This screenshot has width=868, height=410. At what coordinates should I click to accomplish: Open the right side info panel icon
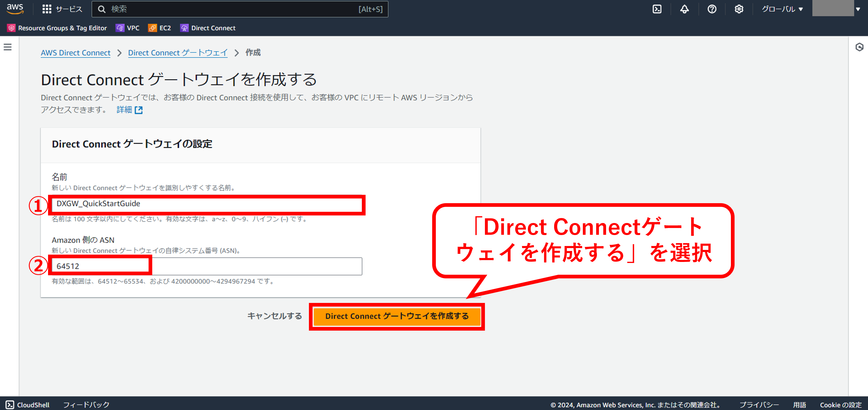(x=859, y=47)
